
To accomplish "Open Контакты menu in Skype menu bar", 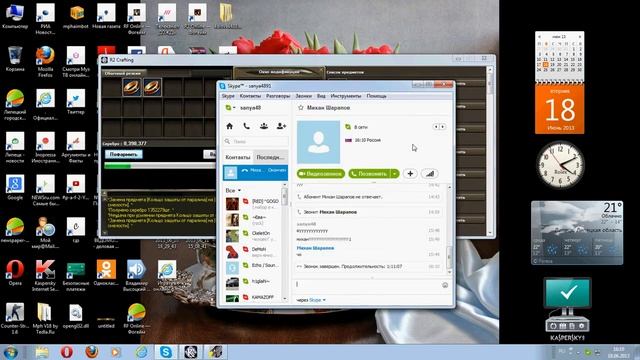I will [250, 96].
